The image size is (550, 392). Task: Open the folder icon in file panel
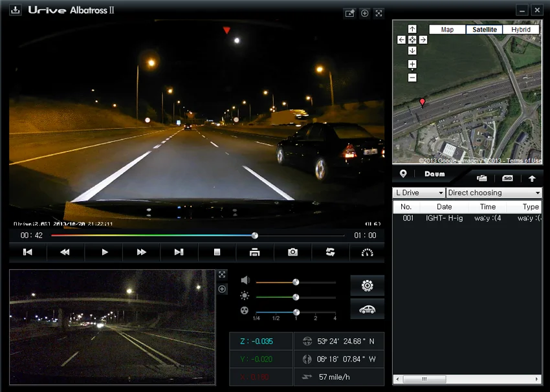[482, 178]
